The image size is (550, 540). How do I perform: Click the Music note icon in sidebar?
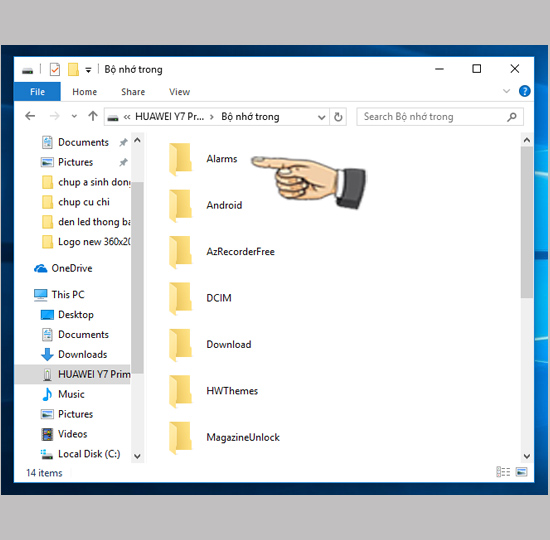(47, 394)
